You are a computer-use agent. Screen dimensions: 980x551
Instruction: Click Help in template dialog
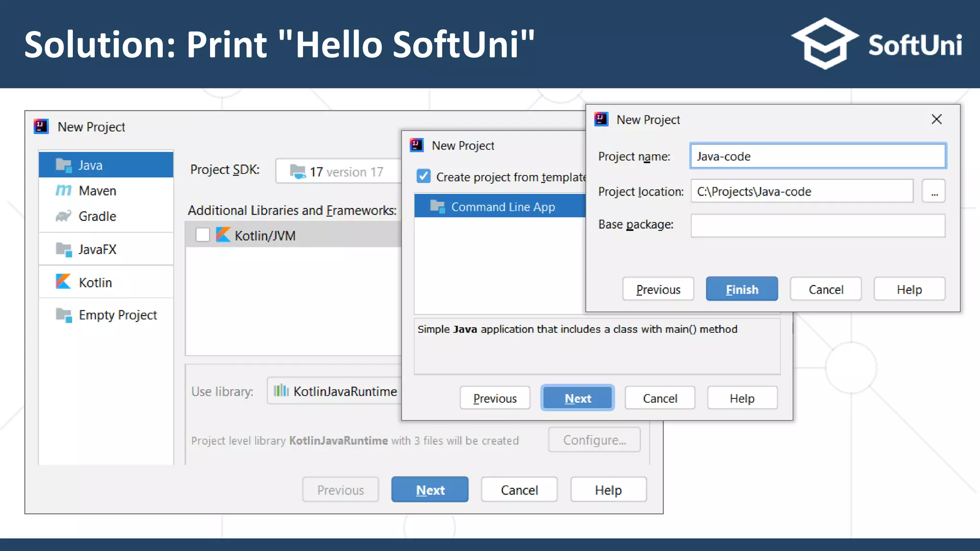(742, 398)
